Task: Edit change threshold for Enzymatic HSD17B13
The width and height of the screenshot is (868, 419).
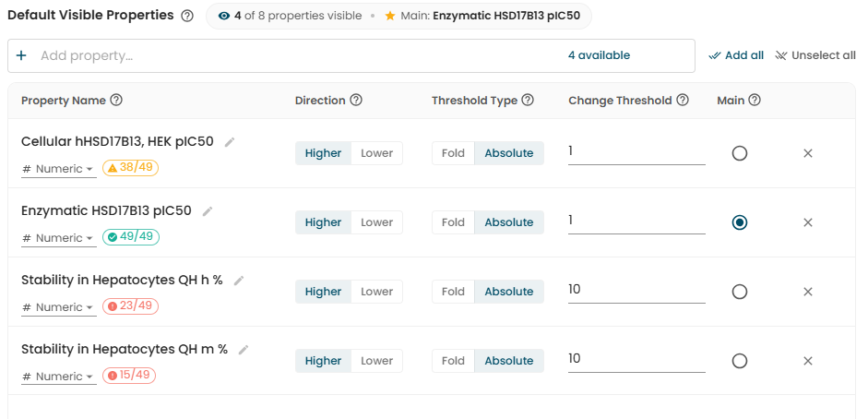Action: pyautogui.click(x=636, y=221)
